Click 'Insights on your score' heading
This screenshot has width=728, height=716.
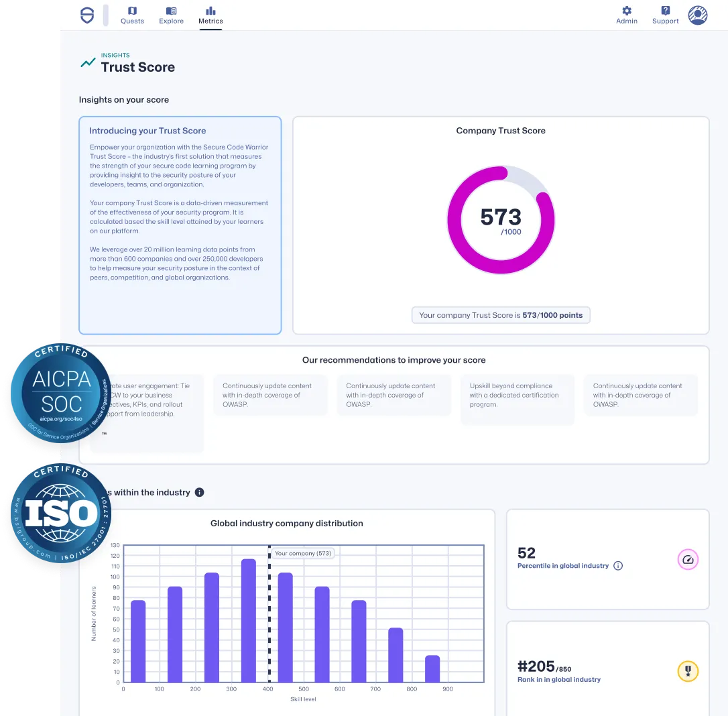[124, 100]
